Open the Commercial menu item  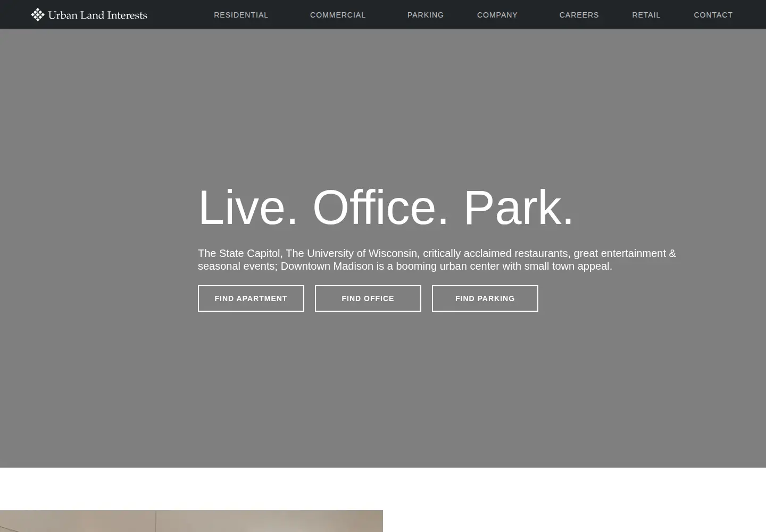pos(338,15)
